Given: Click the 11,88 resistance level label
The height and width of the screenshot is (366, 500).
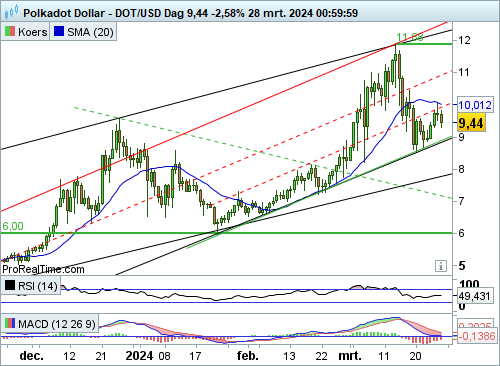Looking at the screenshot, I should pos(410,37).
